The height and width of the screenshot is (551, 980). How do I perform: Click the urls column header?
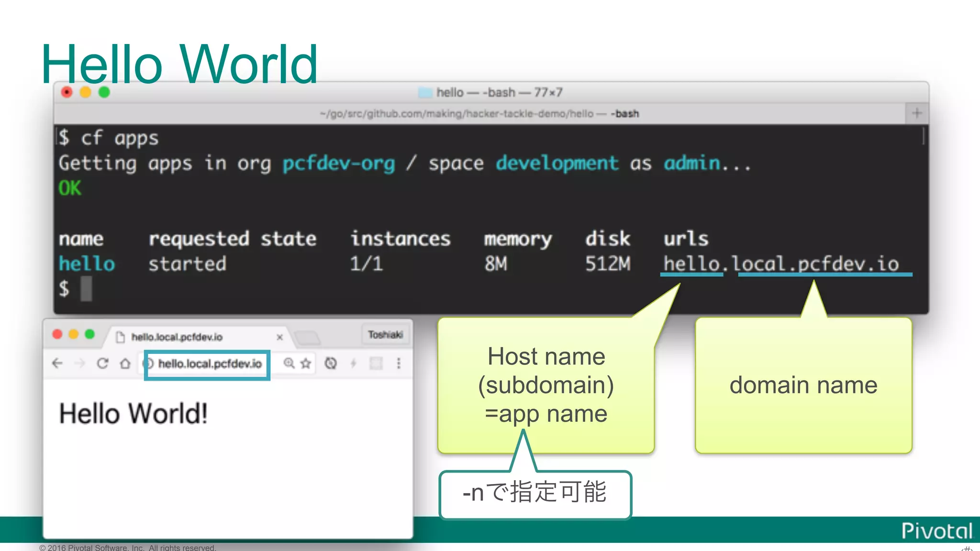pos(686,239)
